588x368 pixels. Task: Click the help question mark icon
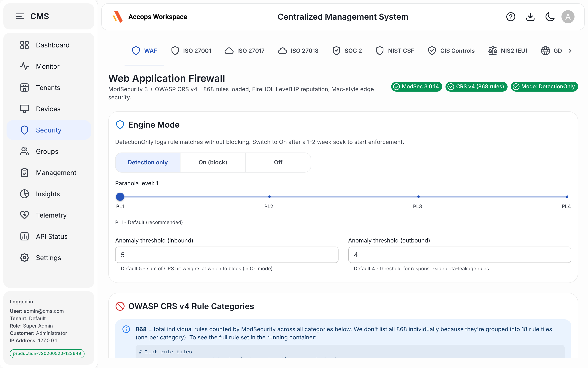pyautogui.click(x=511, y=17)
